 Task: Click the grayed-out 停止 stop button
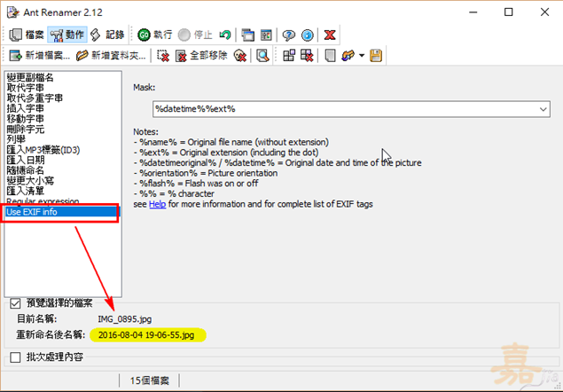point(195,35)
